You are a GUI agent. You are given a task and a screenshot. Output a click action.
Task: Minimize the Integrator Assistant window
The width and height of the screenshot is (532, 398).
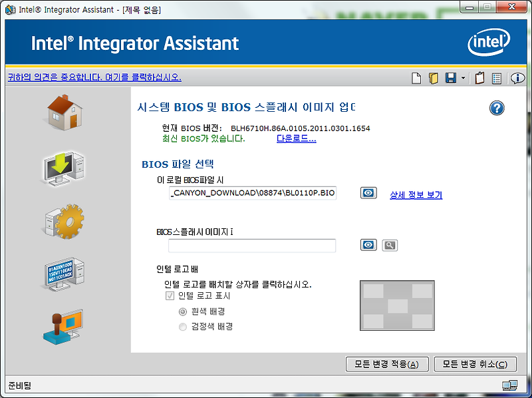(x=469, y=7)
